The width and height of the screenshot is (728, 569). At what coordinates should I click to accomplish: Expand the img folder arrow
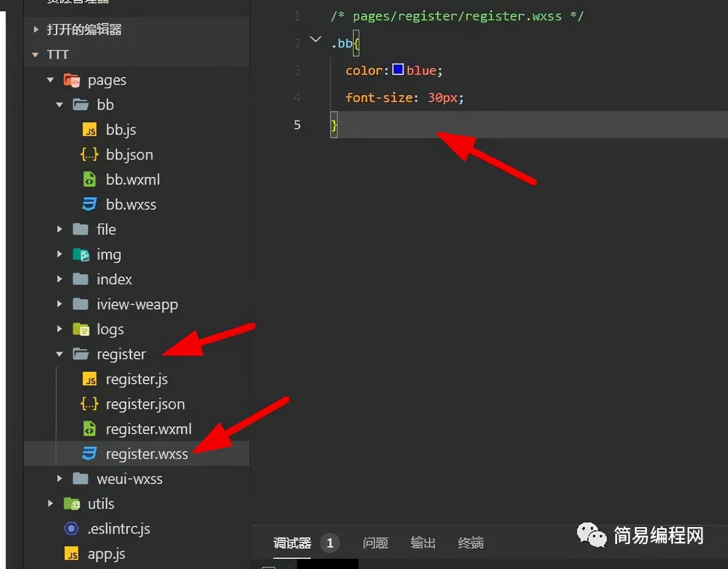60,254
